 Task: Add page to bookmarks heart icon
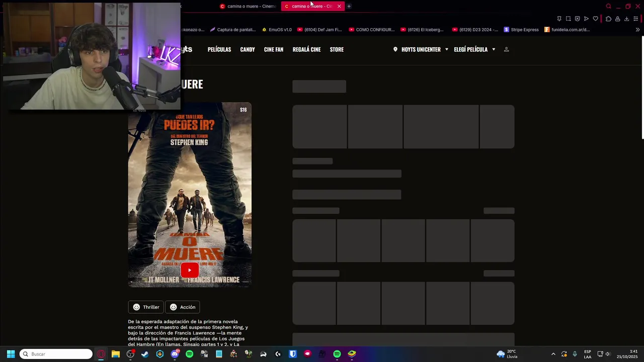595,19
